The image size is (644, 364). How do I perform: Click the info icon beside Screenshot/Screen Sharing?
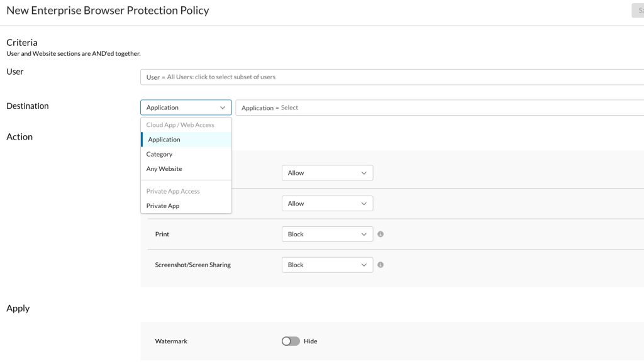pyautogui.click(x=380, y=265)
